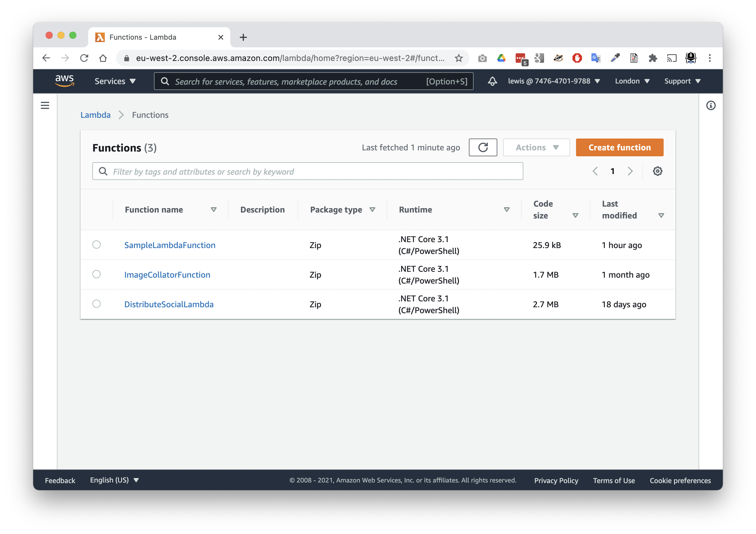
Task: Open the Lambda sidebar hamburger menu
Action: tap(45, 105)
